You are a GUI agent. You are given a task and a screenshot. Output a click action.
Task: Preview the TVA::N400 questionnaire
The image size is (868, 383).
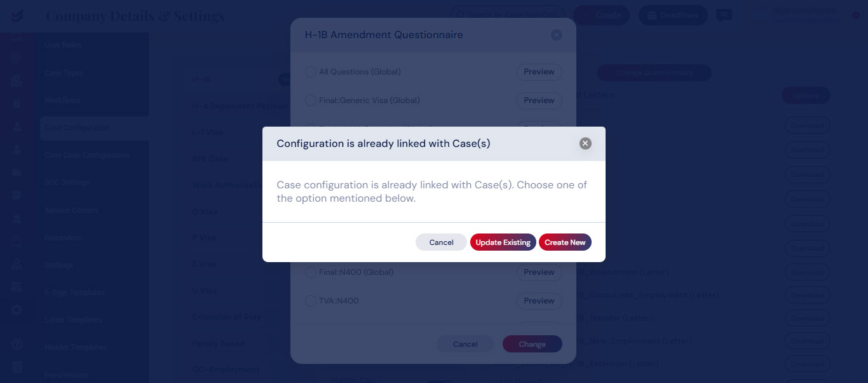(539, 301)
